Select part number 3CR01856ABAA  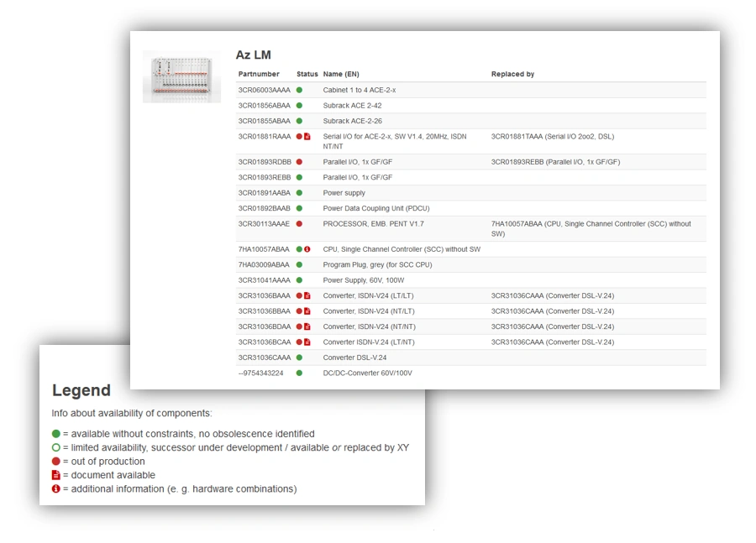tap(264, 106)
